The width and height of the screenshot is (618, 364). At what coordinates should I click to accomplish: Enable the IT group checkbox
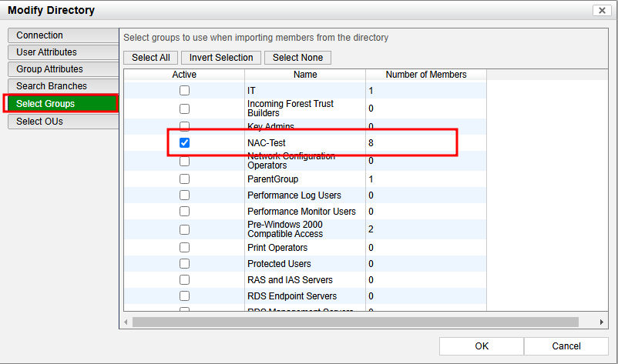(x=184, y=91)
